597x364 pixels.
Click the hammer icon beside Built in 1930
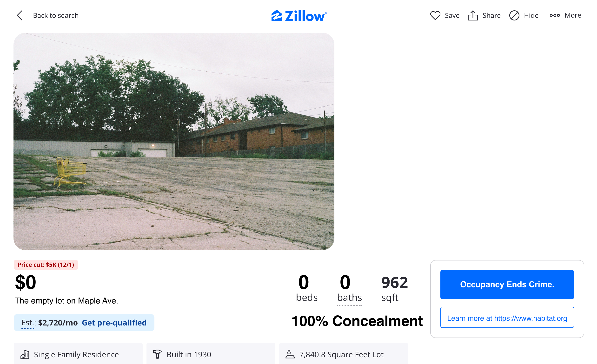[x=157, y=355]
